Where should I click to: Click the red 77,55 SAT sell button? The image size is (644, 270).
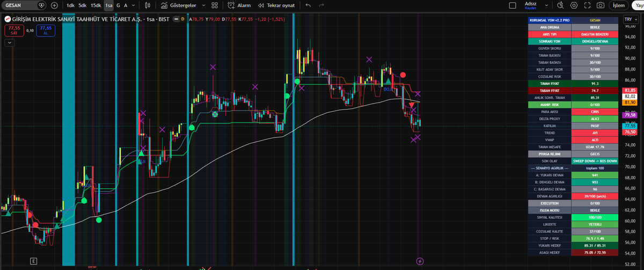14,30
